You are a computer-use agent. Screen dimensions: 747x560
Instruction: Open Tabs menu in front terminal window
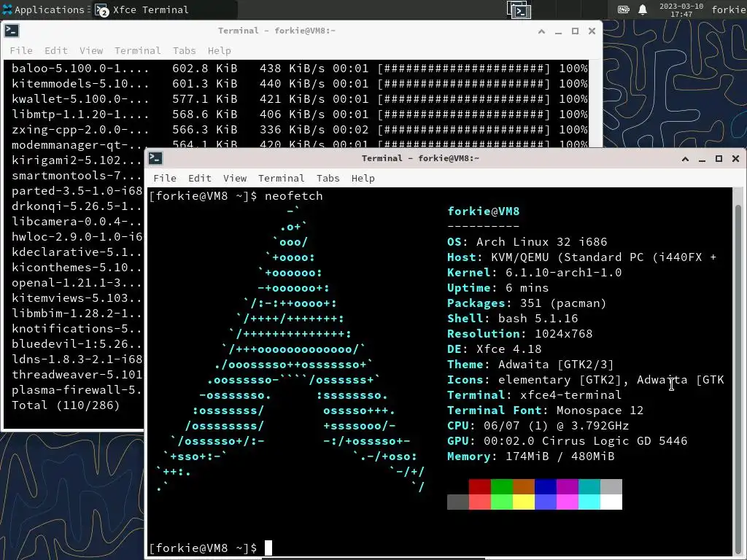[328, 178]
